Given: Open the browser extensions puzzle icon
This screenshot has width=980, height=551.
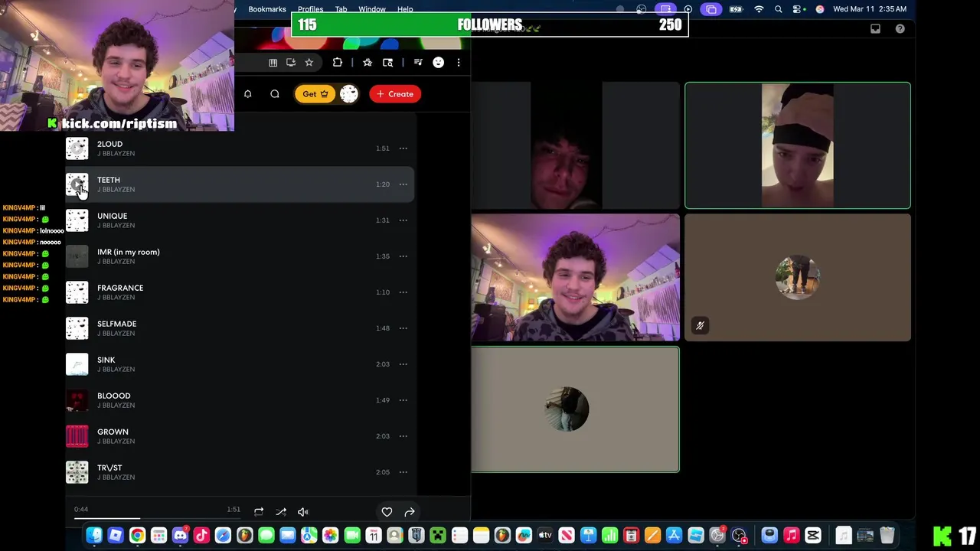Looking at the screenshot, I should (338, 63).
